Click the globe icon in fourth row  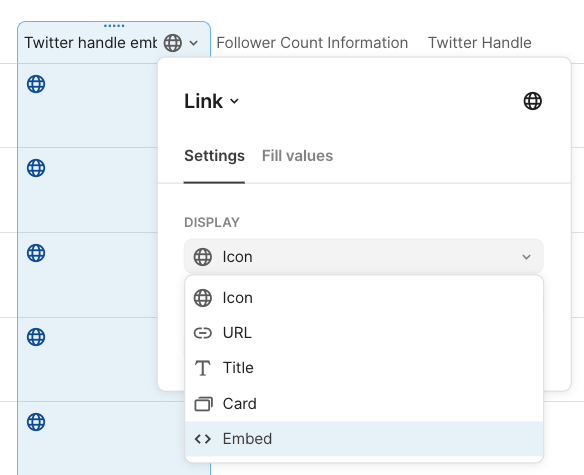36,337
